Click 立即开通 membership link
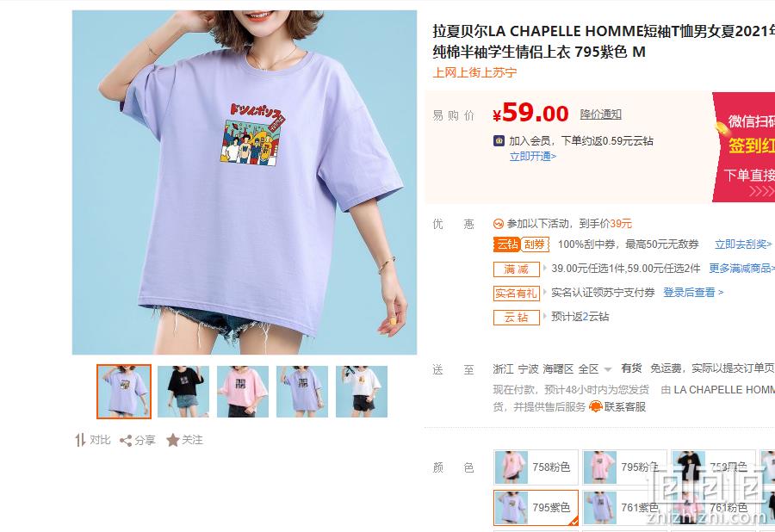This screenshot has width=775, height=532. [x=533, y=157]
